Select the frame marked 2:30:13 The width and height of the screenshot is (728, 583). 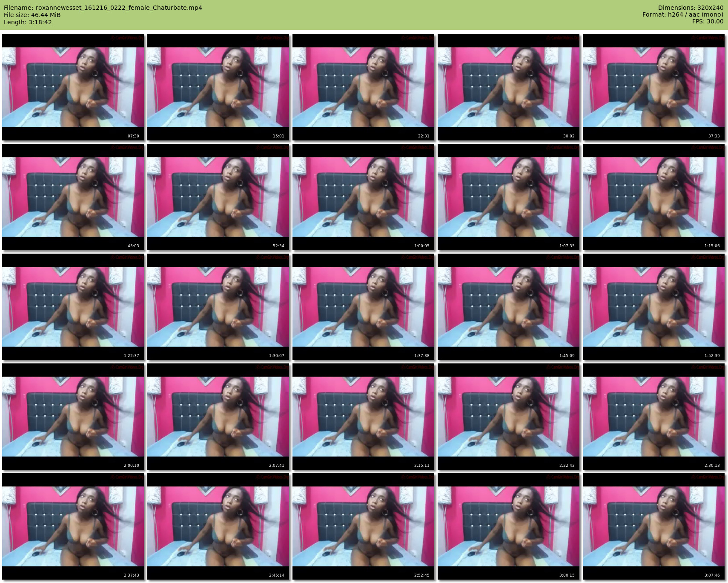coord(654,417)
